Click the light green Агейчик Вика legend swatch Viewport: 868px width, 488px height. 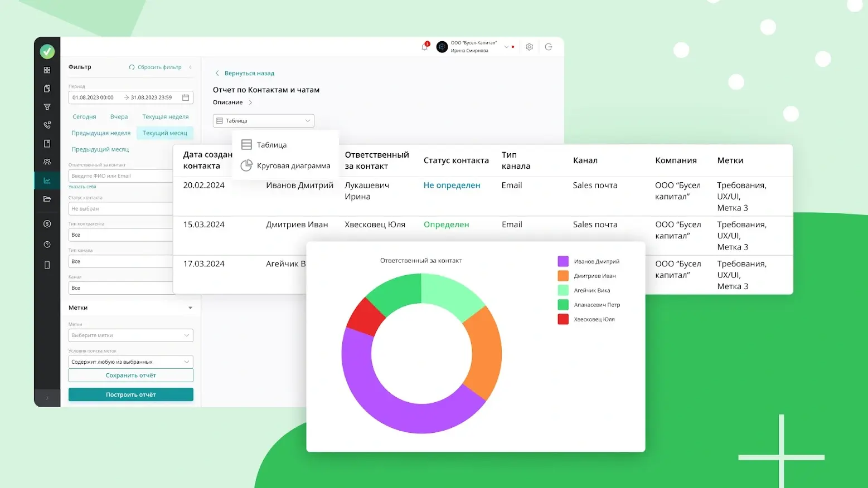pos(563,290)
